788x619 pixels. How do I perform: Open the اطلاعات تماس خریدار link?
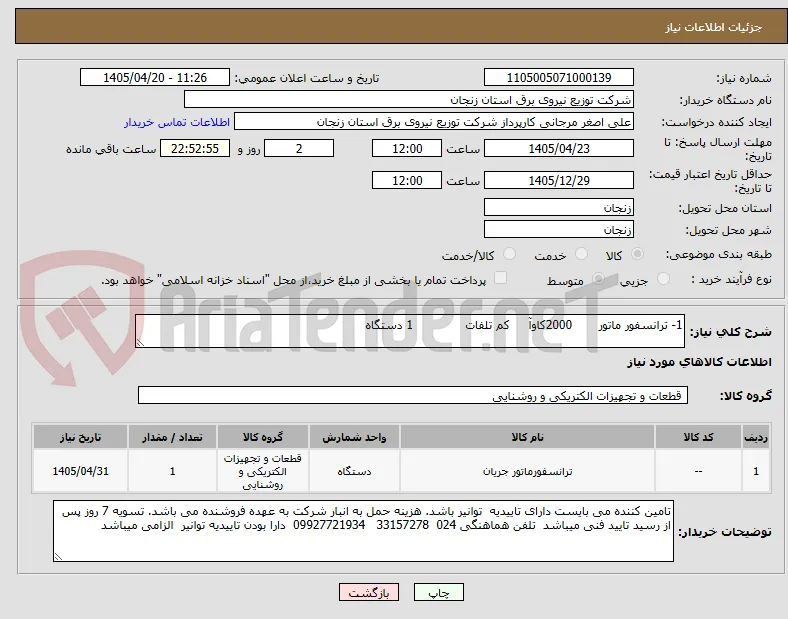[x=177, y=122]
